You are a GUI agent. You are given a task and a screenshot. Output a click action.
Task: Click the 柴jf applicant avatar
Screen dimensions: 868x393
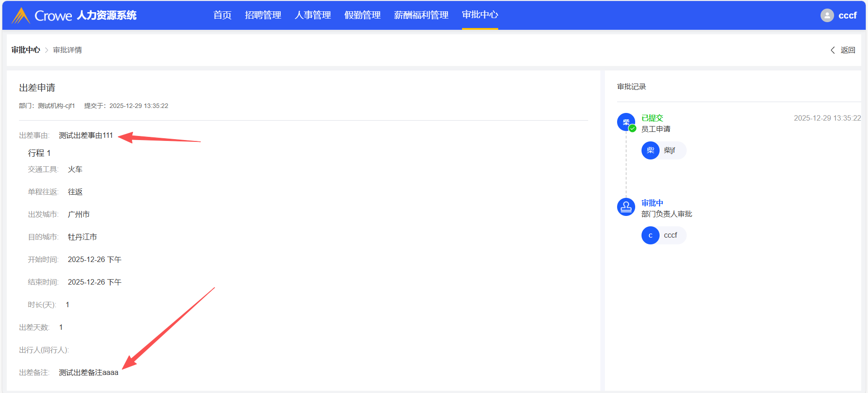pos(651,150)
